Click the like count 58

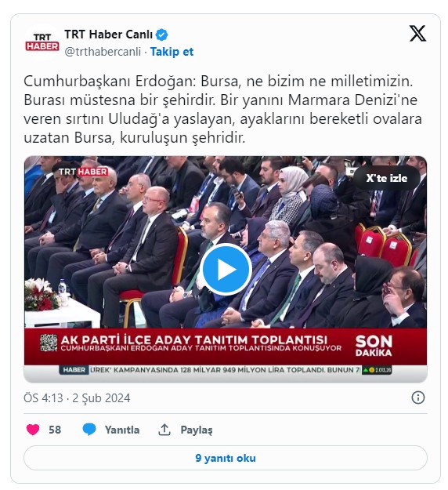pyautogui.click(x=55, y=430)
